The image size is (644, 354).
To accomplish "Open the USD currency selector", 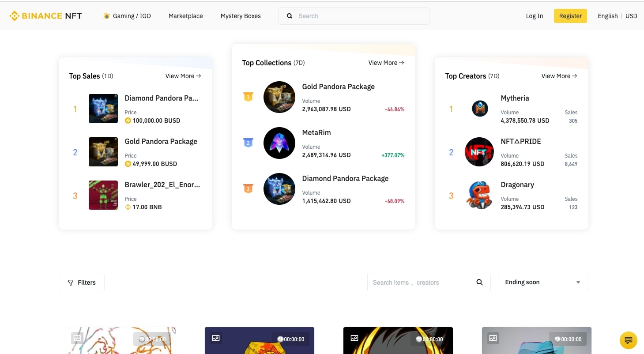I will pyautogui.click(x=631, y=16).
